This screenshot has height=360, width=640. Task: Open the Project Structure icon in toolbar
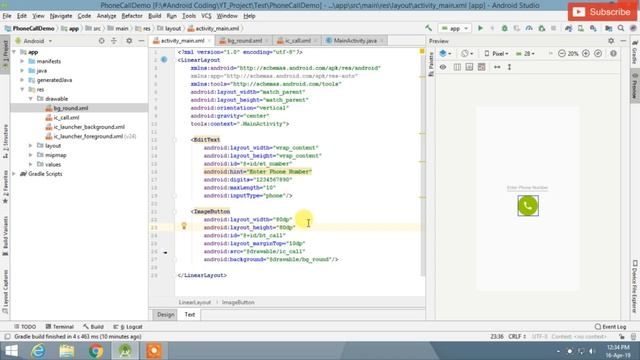609,28
